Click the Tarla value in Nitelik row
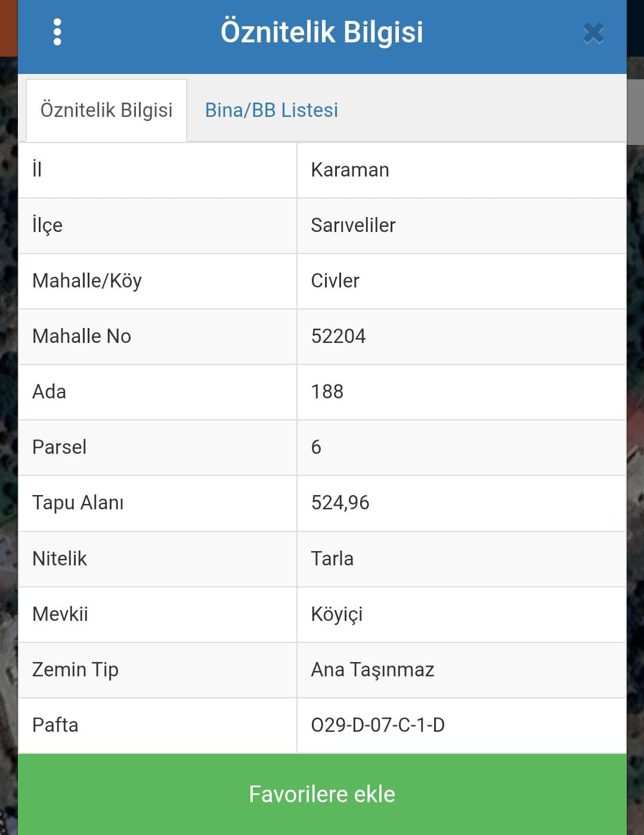This screenshot has width=644, height=835. click(332, 559)
